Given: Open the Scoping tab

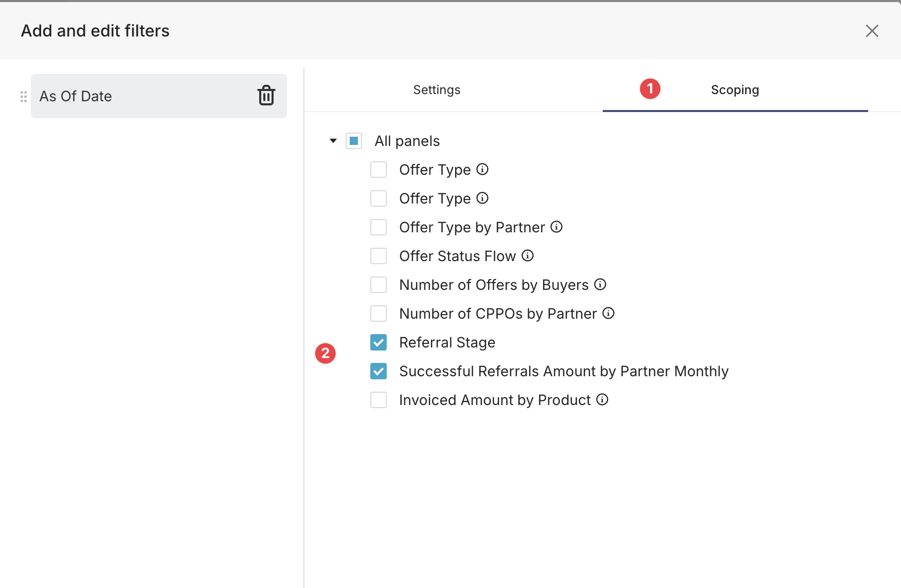Looking at the screenshot, I should click(734, 90).
